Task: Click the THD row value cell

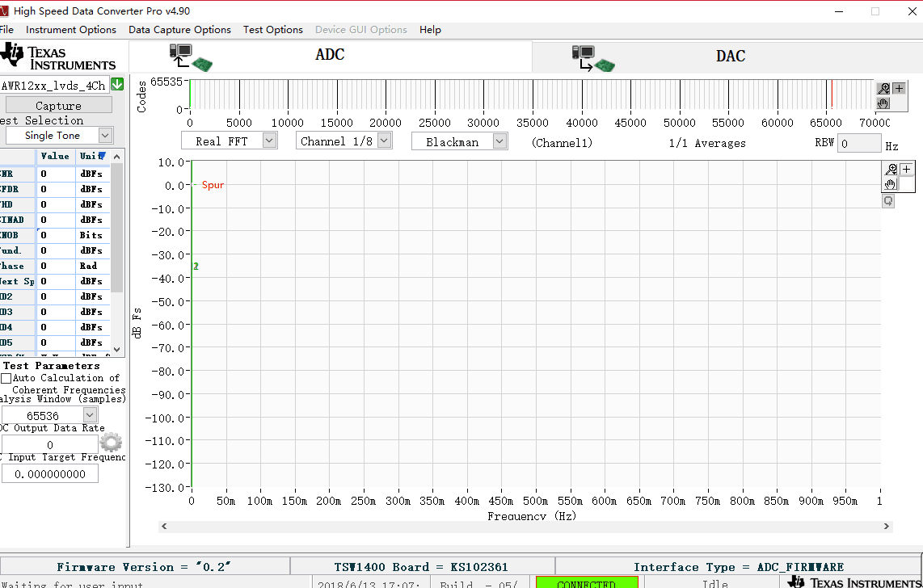Action: click(56, 204)
